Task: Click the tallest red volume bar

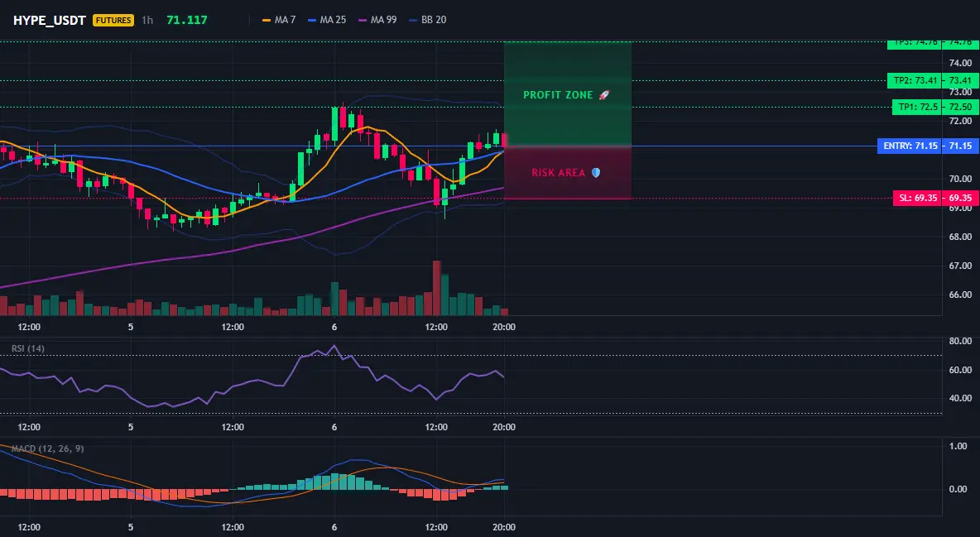Action: click(436, 288)
